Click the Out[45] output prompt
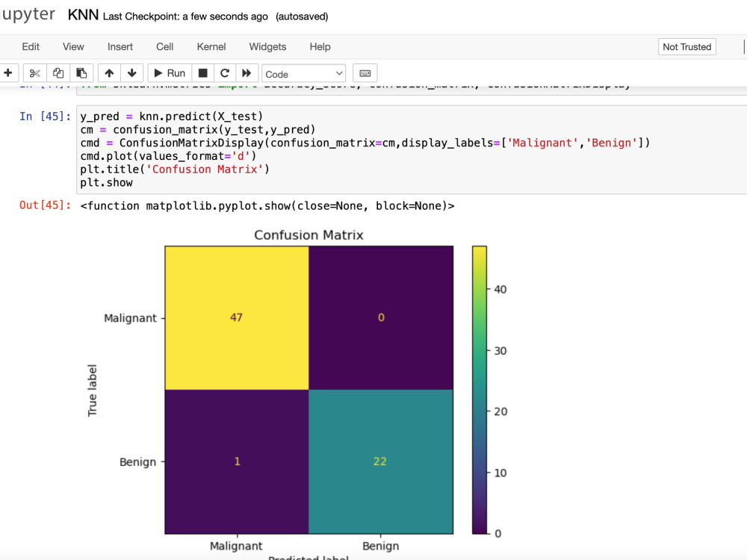 [46, 205]
